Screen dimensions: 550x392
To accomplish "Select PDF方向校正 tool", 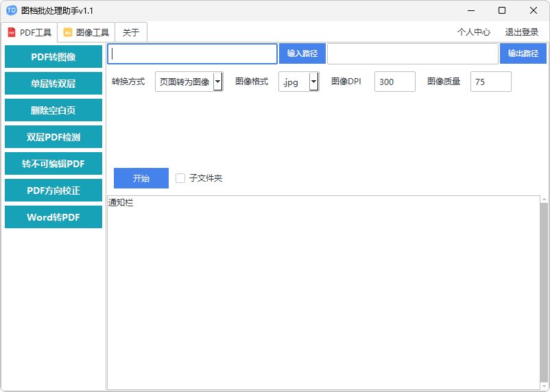I will click(x=53, y=191).
